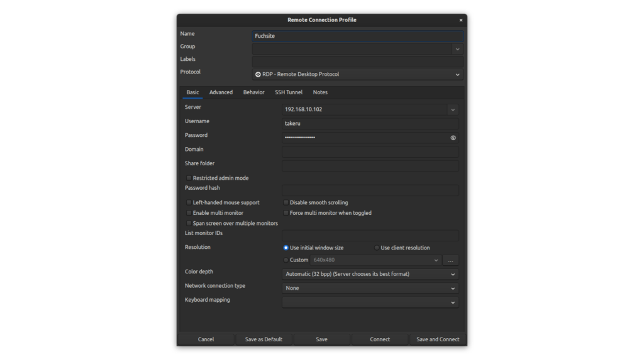
Task: Select Use initial window size radio
Action: click(286, 248)
